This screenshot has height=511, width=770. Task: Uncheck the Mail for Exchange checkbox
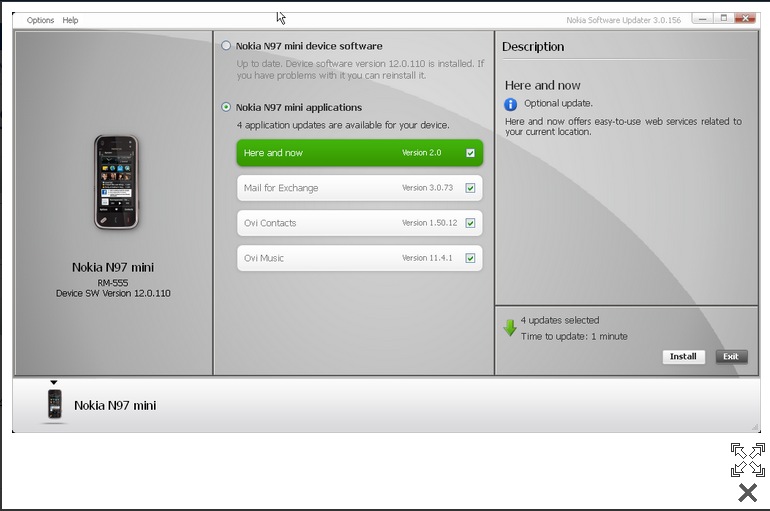point(470,188)
